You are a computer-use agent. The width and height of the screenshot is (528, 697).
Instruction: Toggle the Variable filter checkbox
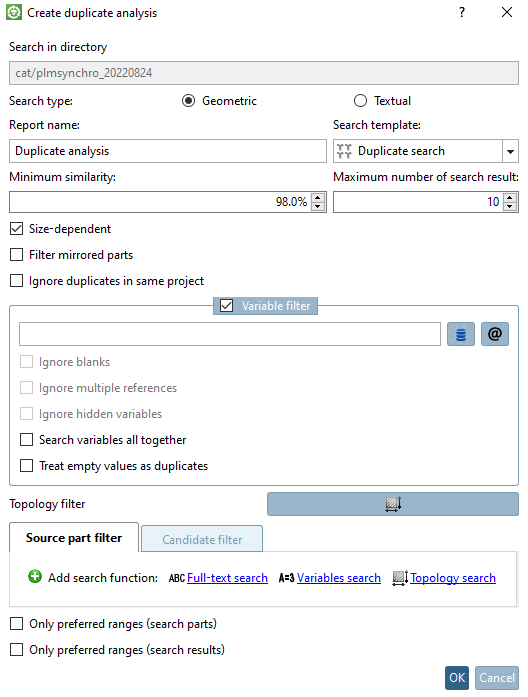pos(227,306)
